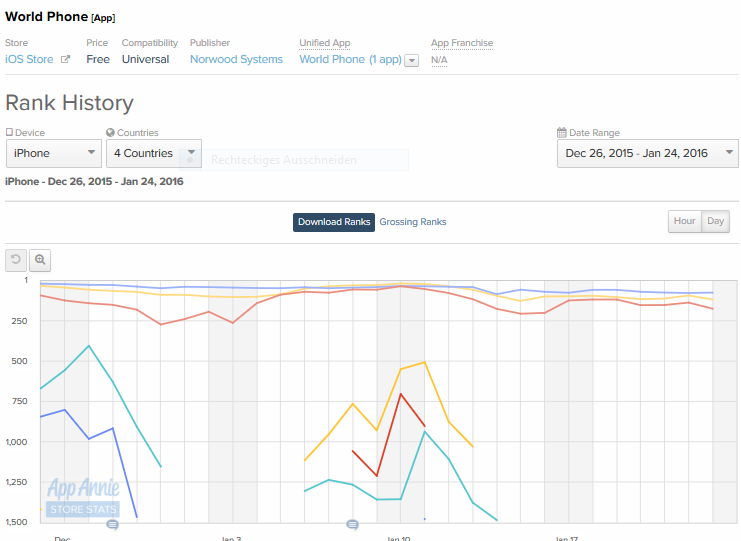Click the chart zoom magnifier icon
Viewport: 741px width, 541px height.
40,260
